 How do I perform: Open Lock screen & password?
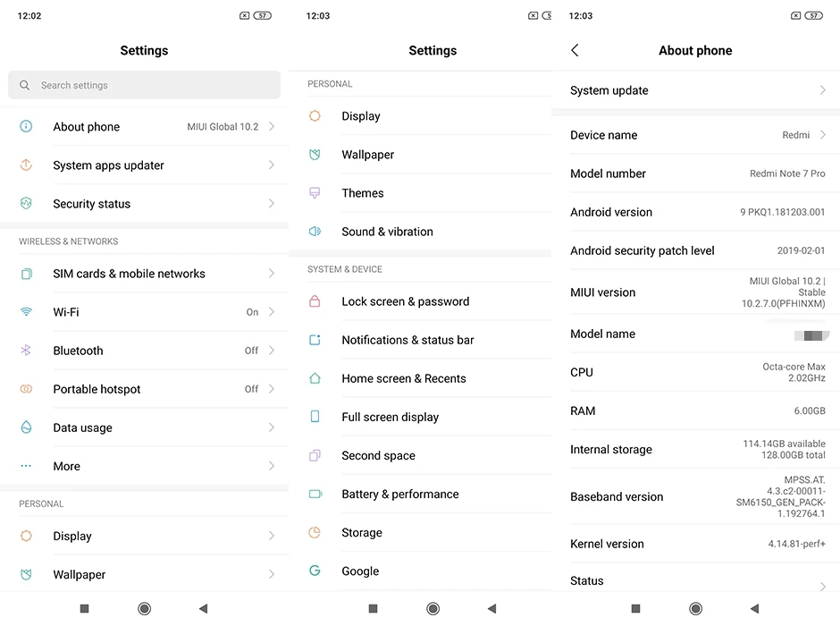click(420, 301)
